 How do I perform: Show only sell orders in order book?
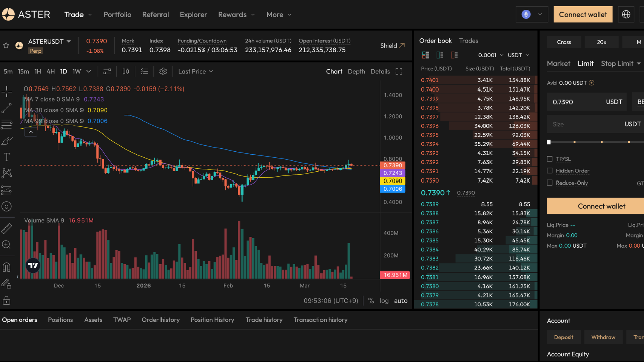(x=454, y=55)
